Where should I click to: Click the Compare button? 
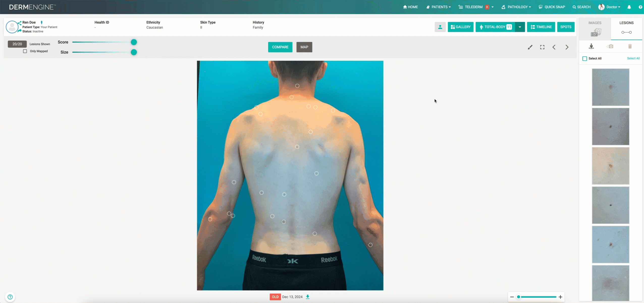tap(280, 47)
